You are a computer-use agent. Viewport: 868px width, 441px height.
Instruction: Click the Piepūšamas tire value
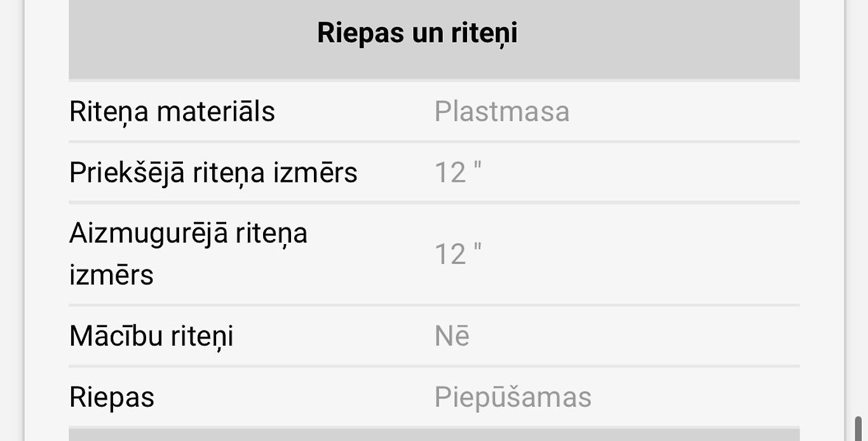pyautogui.click(x=513, y=398)
